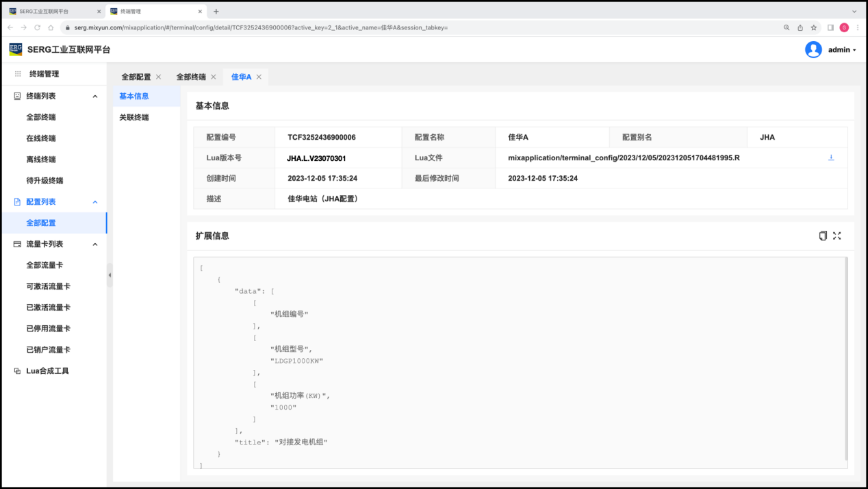Click the browser address bar
868x489 pixels.
[411, 27]
